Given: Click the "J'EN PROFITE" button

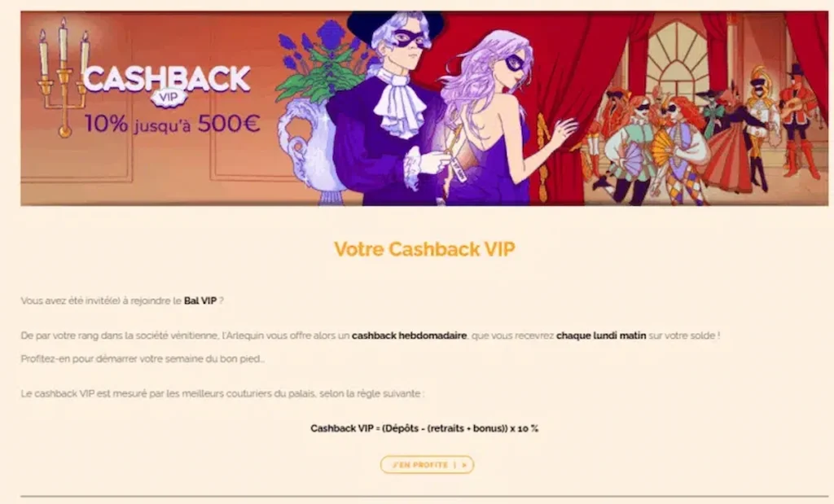Looking at the screenshot, I should 427,465.
